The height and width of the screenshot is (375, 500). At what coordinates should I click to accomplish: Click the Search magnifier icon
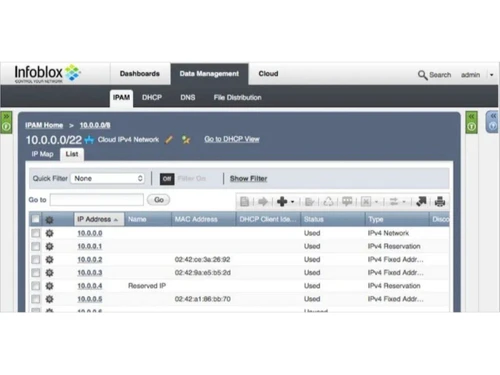[422, 75]
